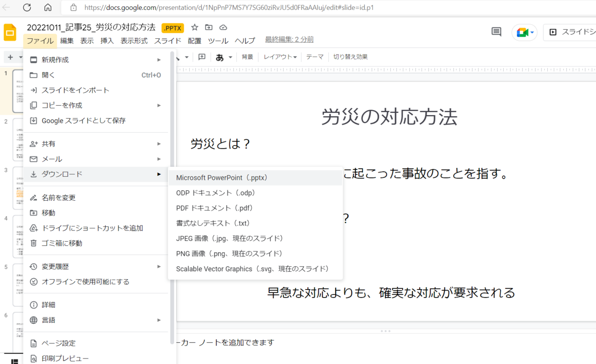Choose 移動 in the File menu
Image resolution: width=596 pixels, height=364 pixels.
pyautogui.click(x=96, y=213)
